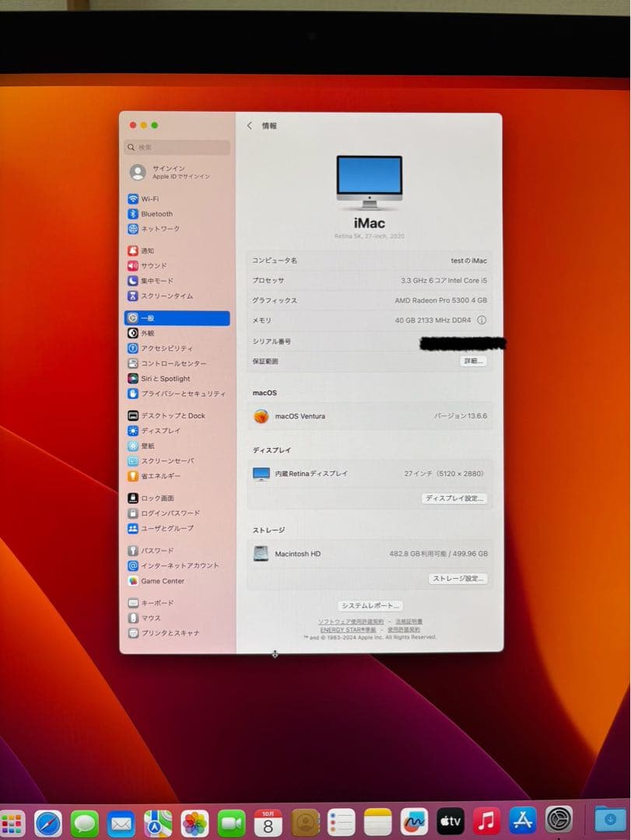Viewport: 631px width, 840px height.
Task: Click the macOS Ventura row icon
Action: pyautogui.click(x=261, y=416)
